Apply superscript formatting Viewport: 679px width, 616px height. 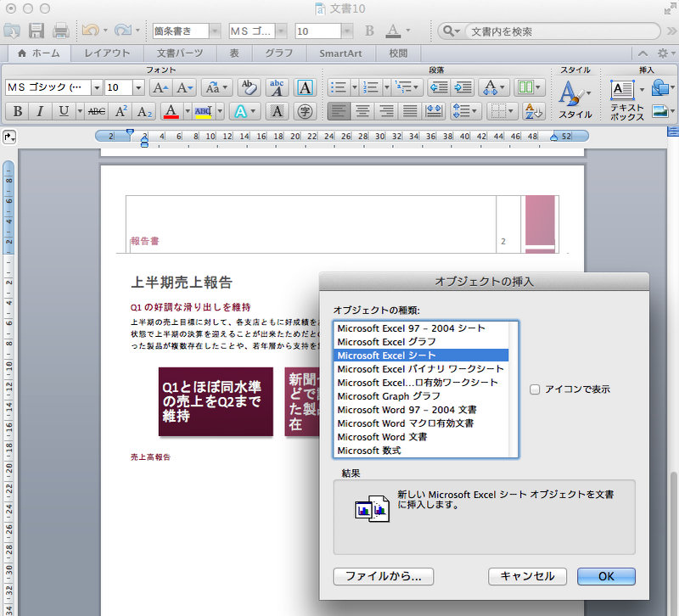[x=121, y=111]
